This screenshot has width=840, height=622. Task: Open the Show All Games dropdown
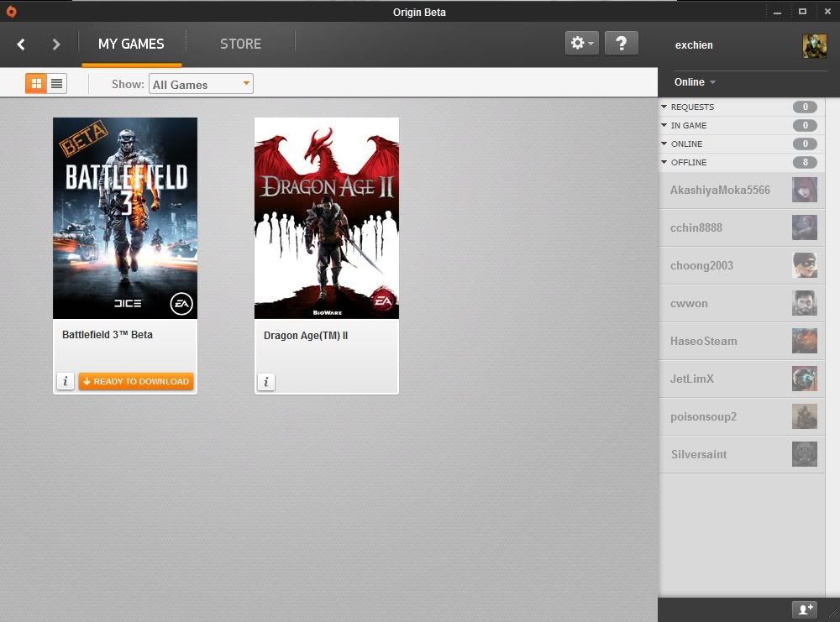pos(201,84)
